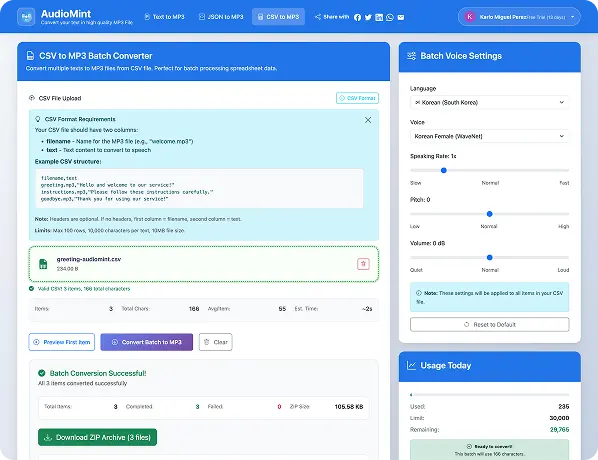The image size is (598, 460).
Task: Share via the email envelope icon
Action: [400, 17]
